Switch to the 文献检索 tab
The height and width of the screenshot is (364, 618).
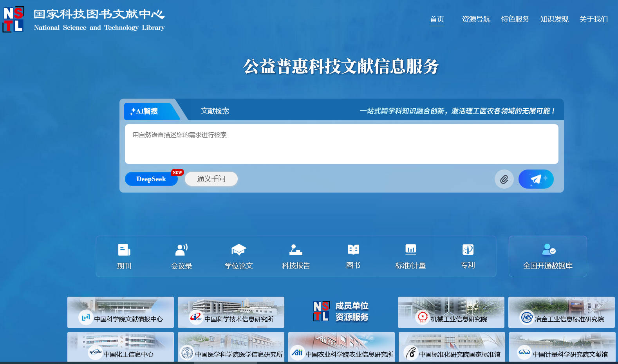[215, 111]
